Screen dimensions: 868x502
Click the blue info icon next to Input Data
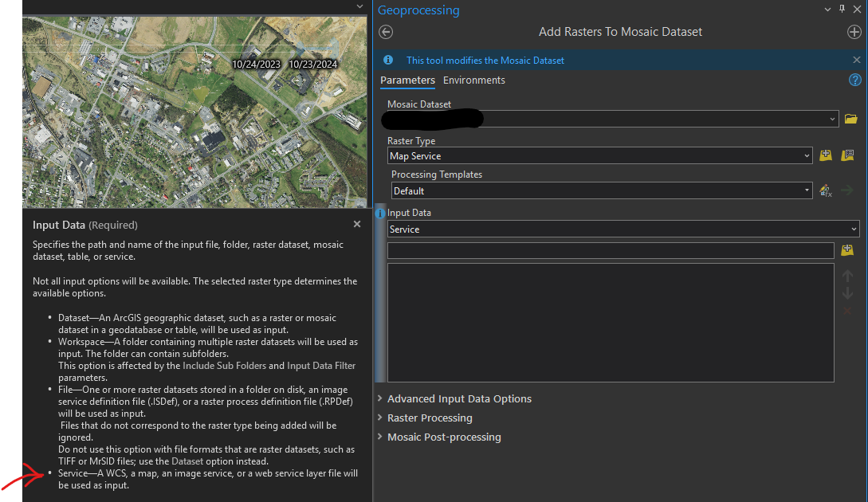click(x=379, y=213)
